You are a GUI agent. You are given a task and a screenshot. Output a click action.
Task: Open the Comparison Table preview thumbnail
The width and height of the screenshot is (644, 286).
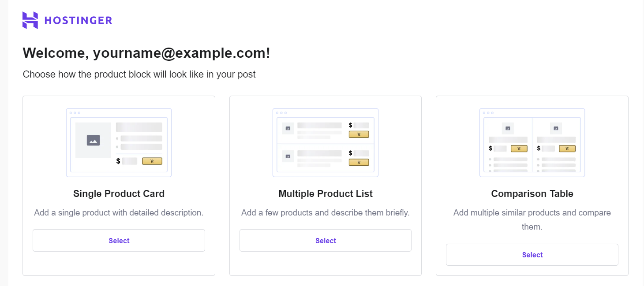coord(532,142)
